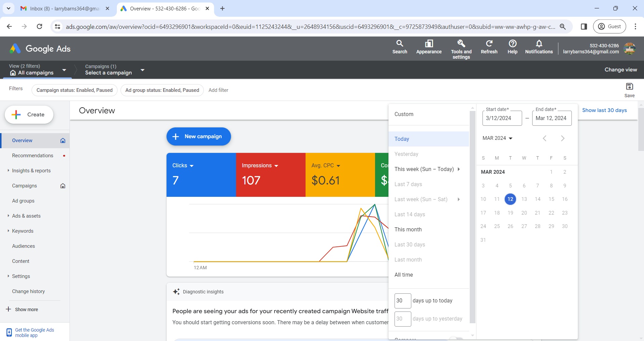Go back in browser history

tap(9, 26)
